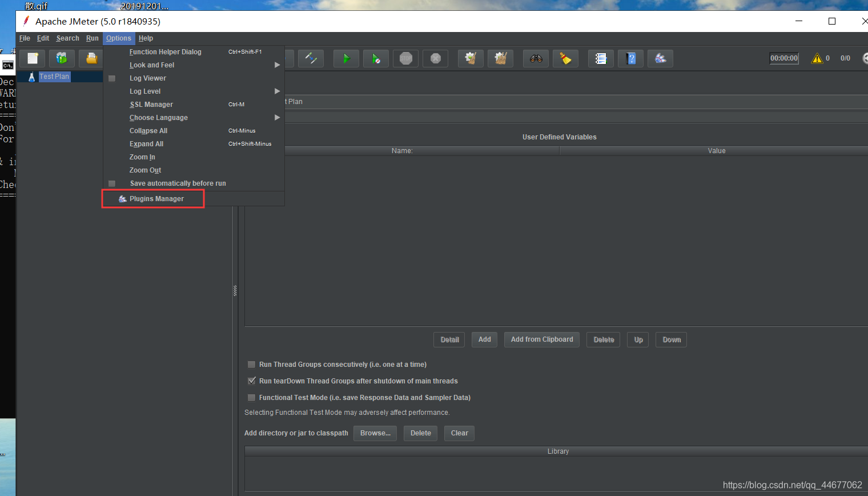Image resolution: width=868 pixels, height=496 pixels.
Task: Select Function Helper Dialog menu entry
Action: 194,52
